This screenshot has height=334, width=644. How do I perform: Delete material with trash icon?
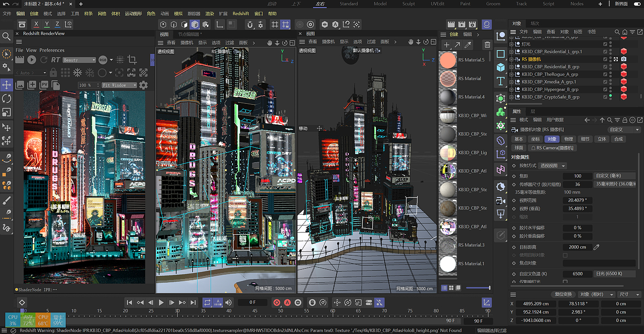point(487,45)
